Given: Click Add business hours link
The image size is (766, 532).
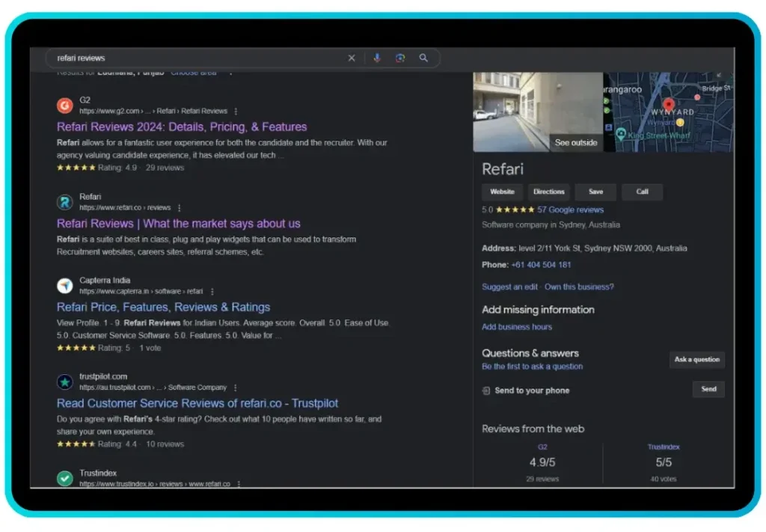Looking at the screenshot, I should [517, 327].
